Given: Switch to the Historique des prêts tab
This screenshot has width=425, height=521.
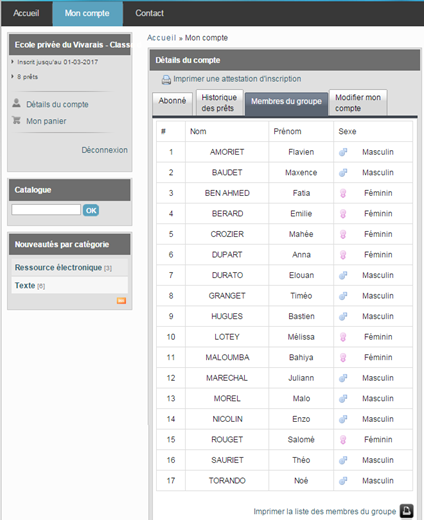Looking at the screenshot, I should [x=219, y=103].
